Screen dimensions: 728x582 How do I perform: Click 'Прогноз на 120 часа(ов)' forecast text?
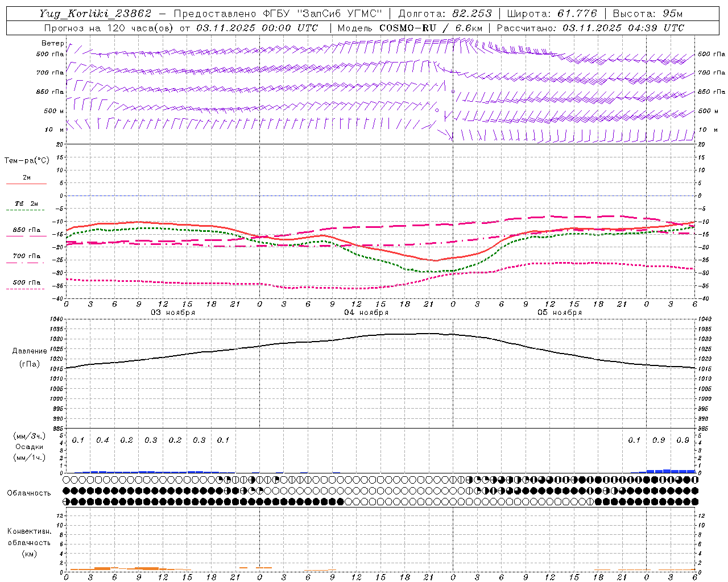coord(109,28)
